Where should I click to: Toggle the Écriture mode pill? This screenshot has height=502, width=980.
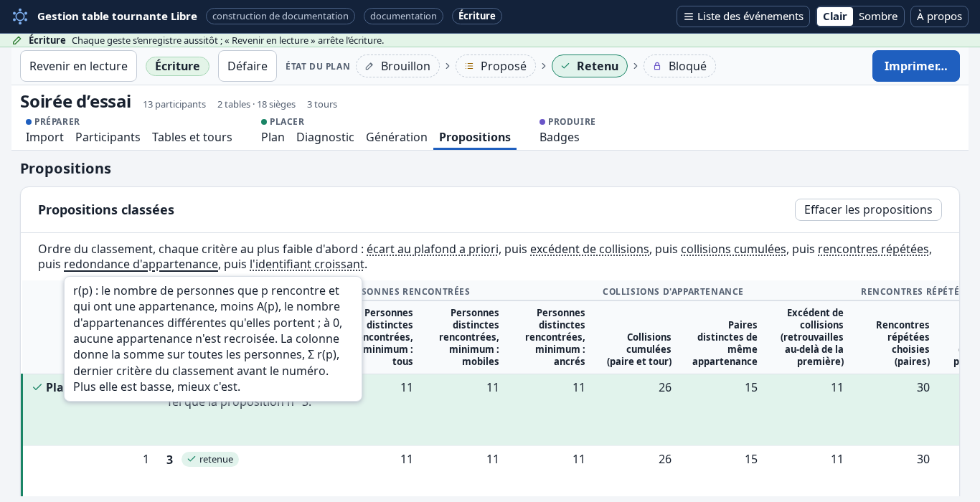click(177, 66)
